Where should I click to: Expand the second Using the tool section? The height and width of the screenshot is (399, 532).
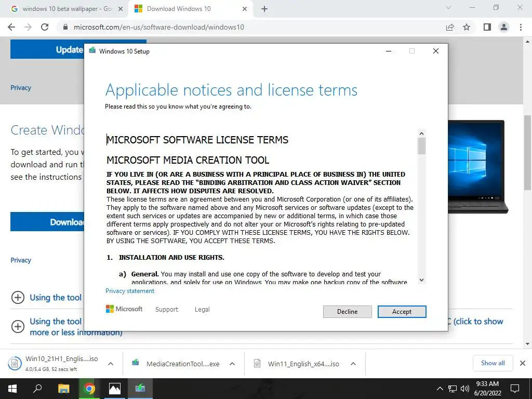[18, 326]
